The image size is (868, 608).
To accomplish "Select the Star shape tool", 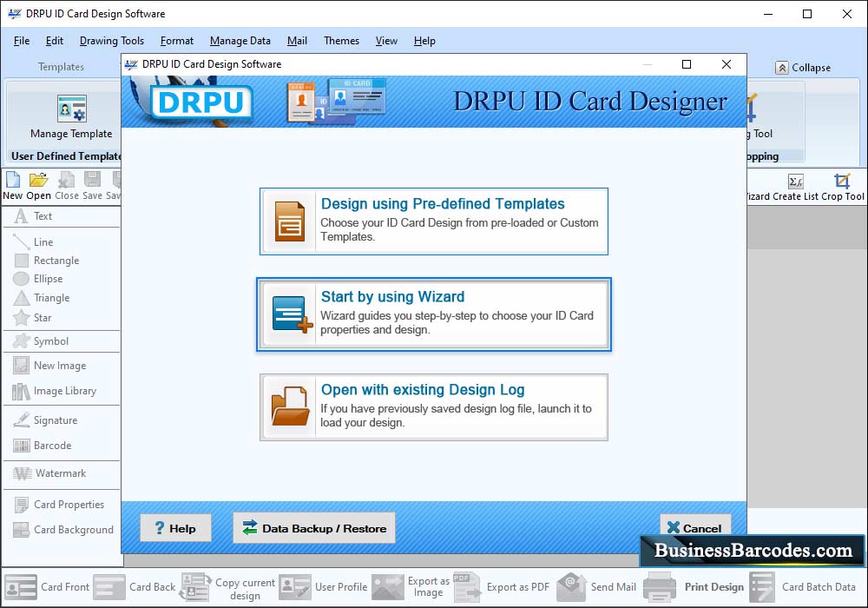I will [x=33, y=318].
